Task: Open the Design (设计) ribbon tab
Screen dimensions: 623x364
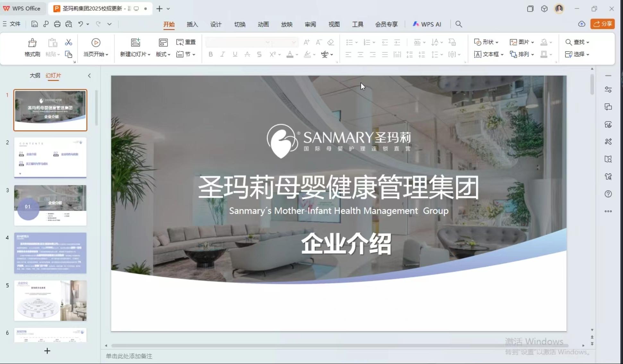Action: tap(216, 24)
